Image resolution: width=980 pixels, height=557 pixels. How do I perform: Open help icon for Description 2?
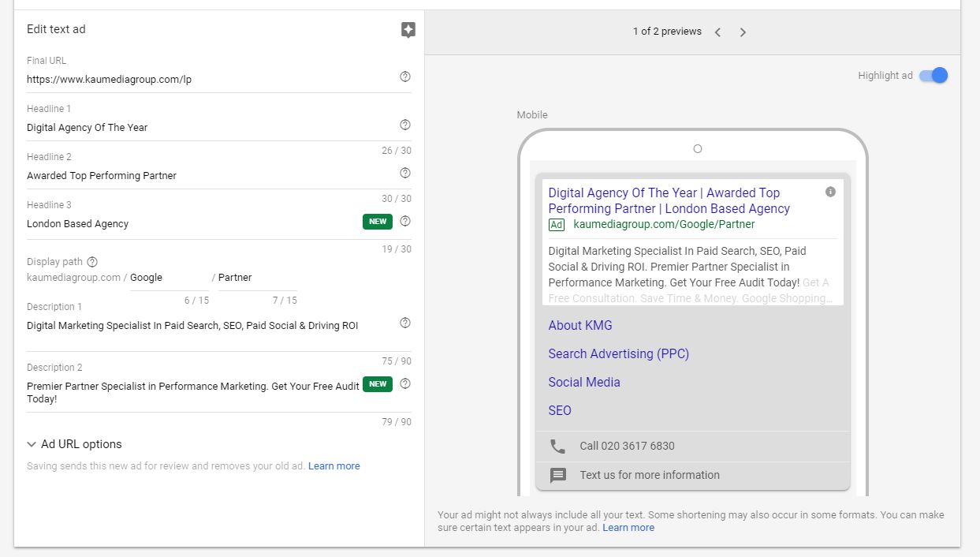[x=405, y=383]
